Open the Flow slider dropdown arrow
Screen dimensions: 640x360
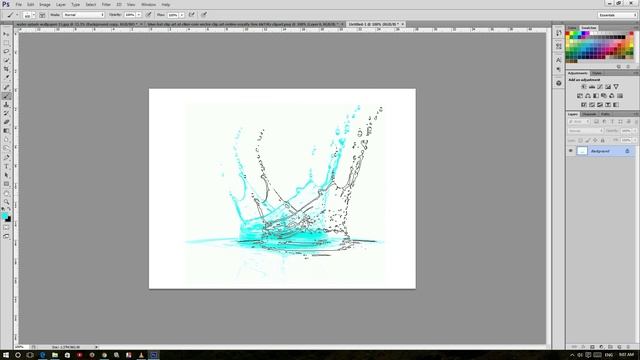(182, 15)
